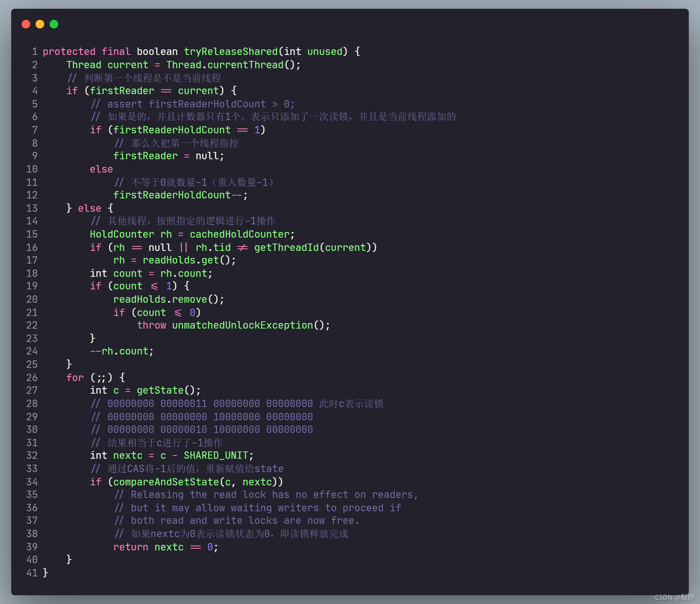Image resolution: width=700 pixels, height=604 pixels.
Task: Click readHolds.remove() call
Action: (166, 299)
